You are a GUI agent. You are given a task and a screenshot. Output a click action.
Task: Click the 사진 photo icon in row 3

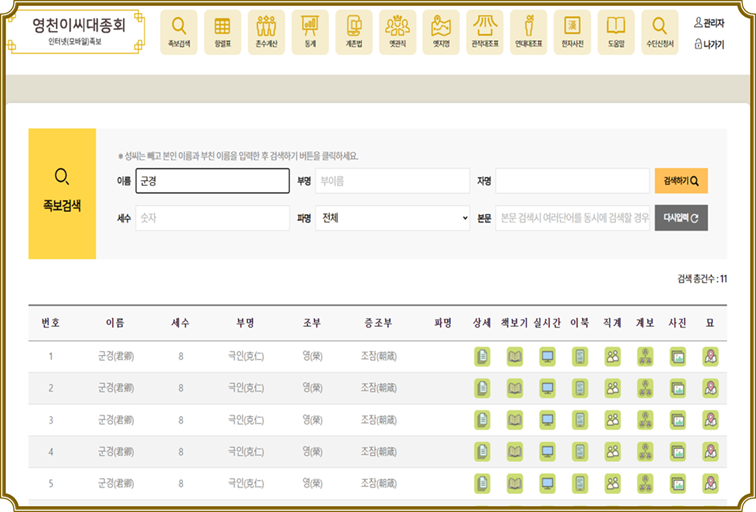click(x=678, y=420)
